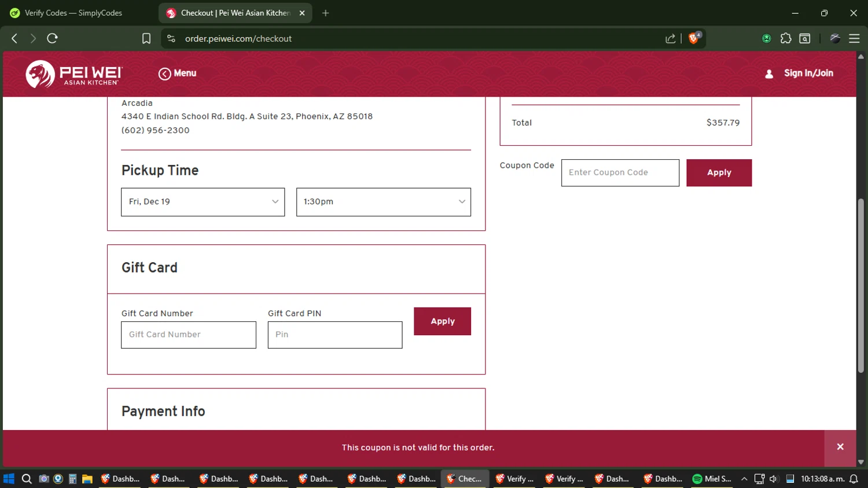Click the Coupon Code label
This screenshot has width=868, height=488.
[527, 166]
